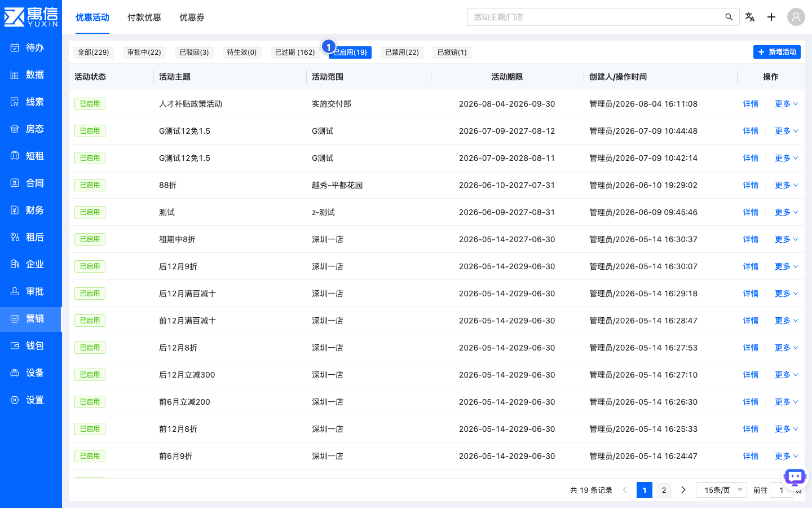Screen dimensions: 812x508
Task: Open the user avatar menu
Action: coord(796,17)
